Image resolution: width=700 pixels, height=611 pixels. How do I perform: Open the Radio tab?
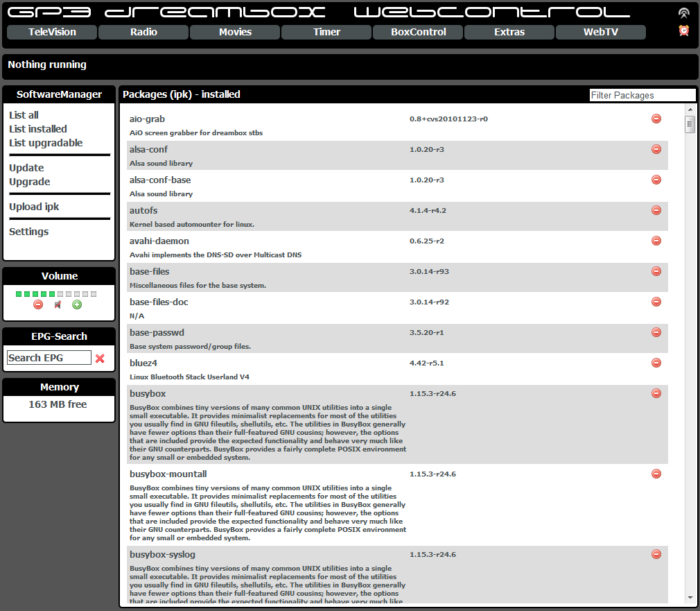point(143,32)
